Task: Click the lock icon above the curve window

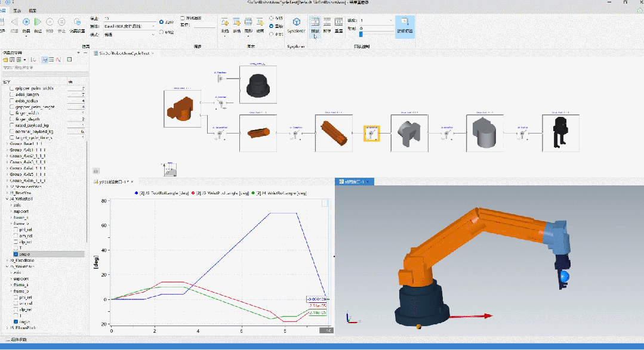Action: pyautogui.click(x=95, y=171)
